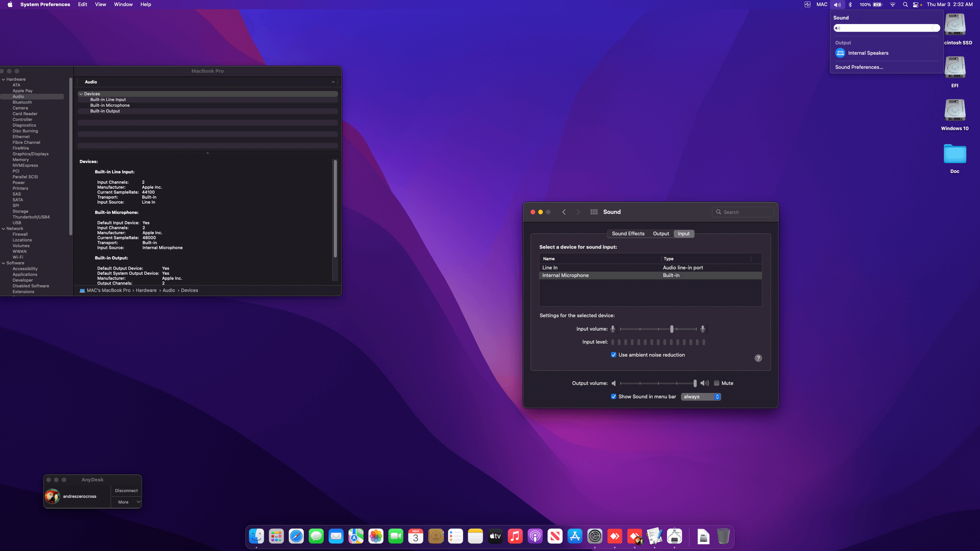Collapse the Software section in sidebar
980x551 pixels.
(3, 263)
